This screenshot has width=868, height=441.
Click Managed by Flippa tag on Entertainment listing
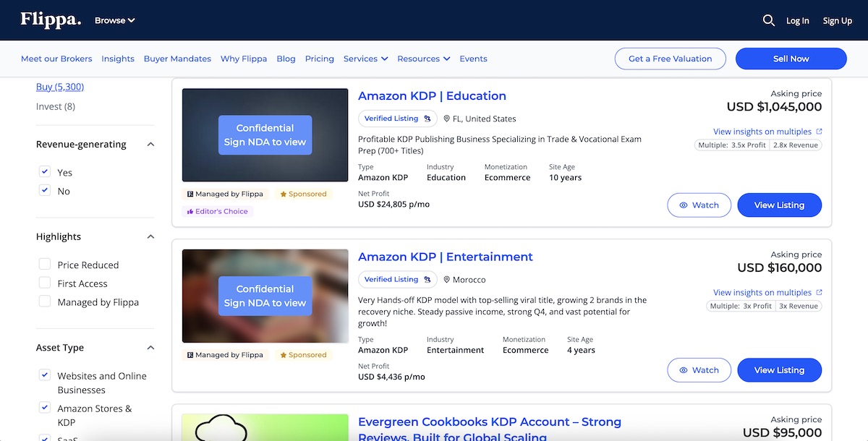225,356
